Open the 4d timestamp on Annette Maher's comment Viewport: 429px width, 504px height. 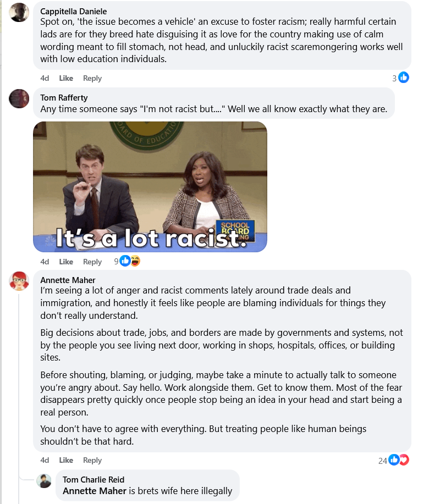[45, 460]
